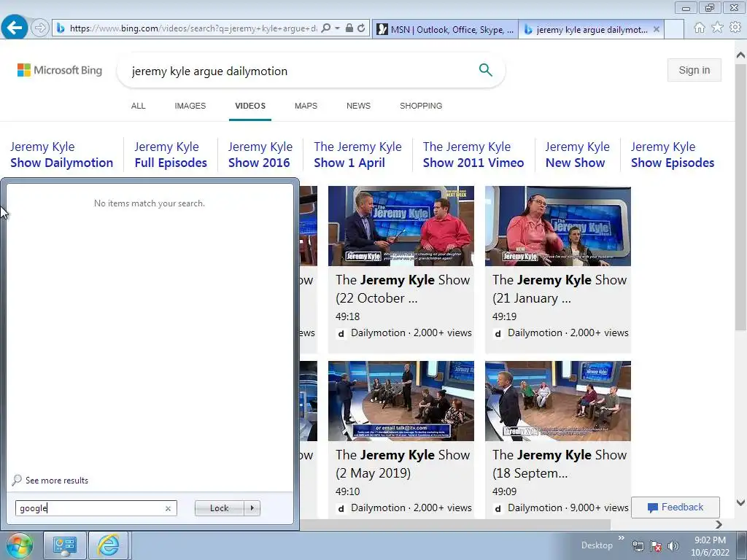Click the Dailymotion icon under the 2 May 2019 video
The height and width of the screenshot is (560, 747).
click(x=341, y=508)
